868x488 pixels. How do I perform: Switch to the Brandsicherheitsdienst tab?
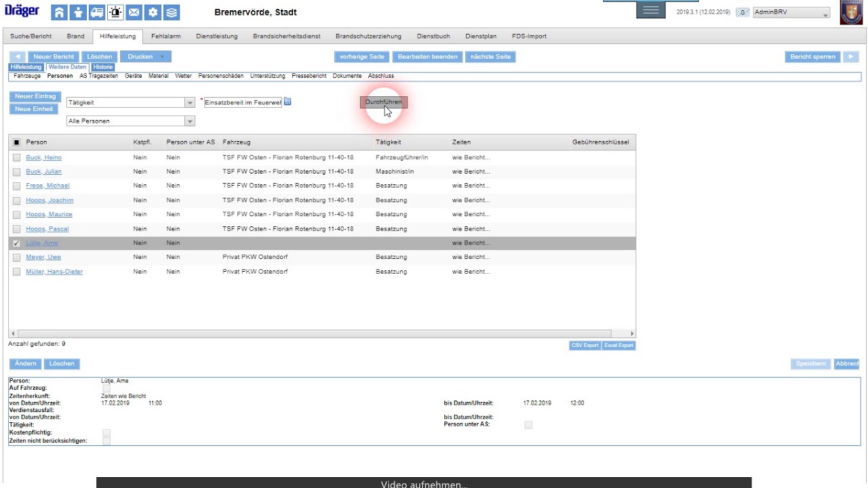click(x=287, y=37)
